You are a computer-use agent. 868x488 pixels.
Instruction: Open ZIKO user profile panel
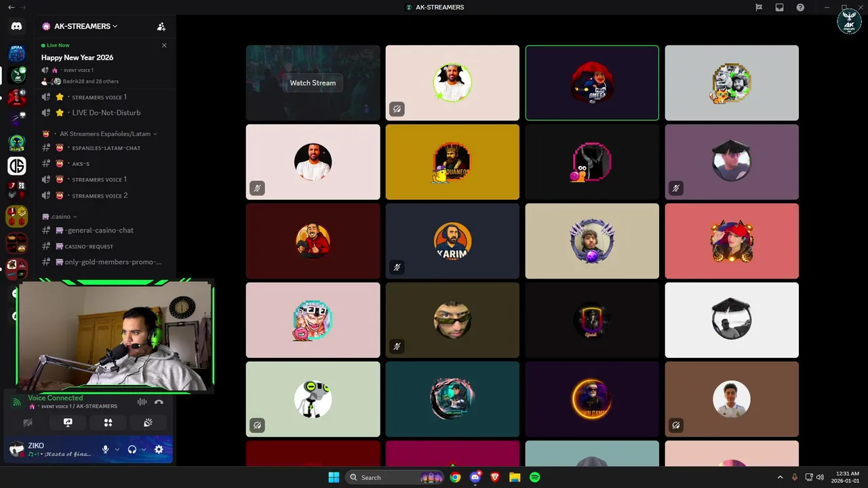coord(51,449)
